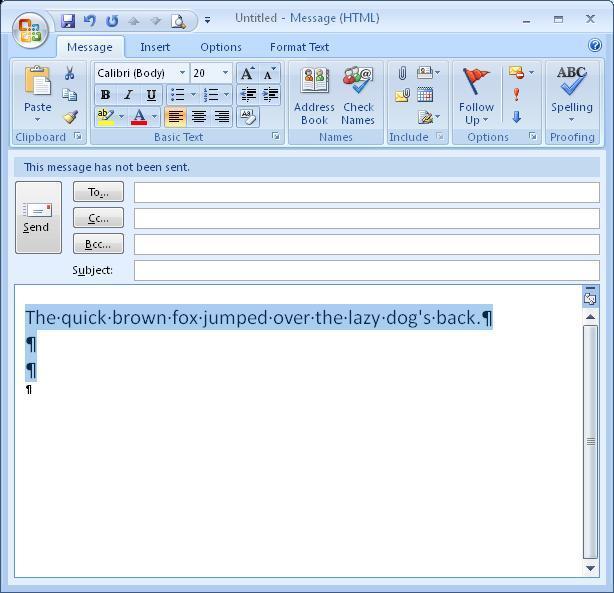Customize the Quick Access Toolbar
Image resolution: width=614 pixels, height=593 pixels.
(208, 20)
